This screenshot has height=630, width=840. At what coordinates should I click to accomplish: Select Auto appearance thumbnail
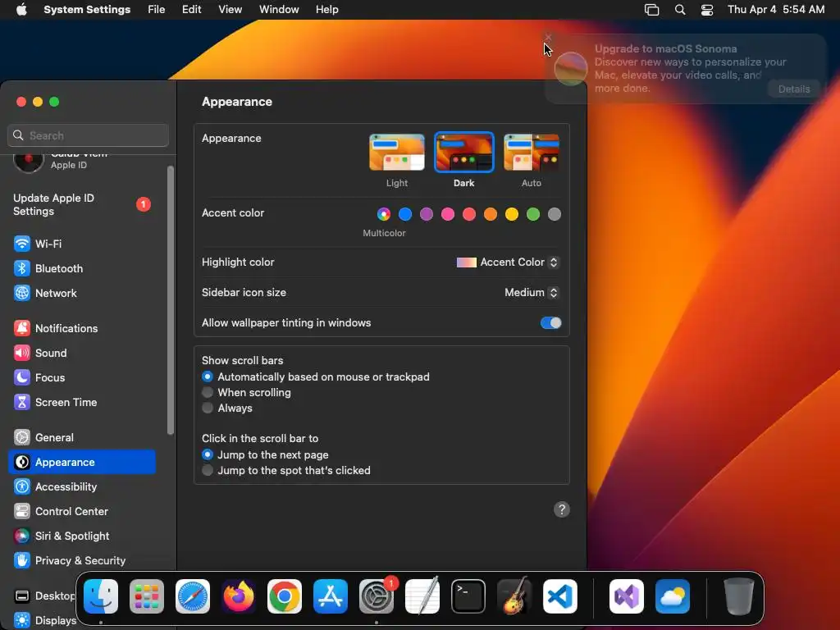tap(532, 153)
